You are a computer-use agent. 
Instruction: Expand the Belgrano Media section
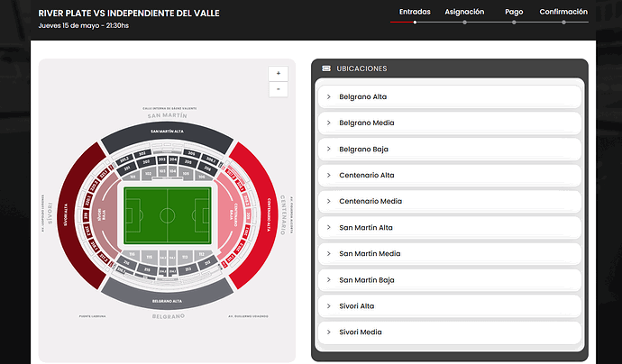coord(450,123)
